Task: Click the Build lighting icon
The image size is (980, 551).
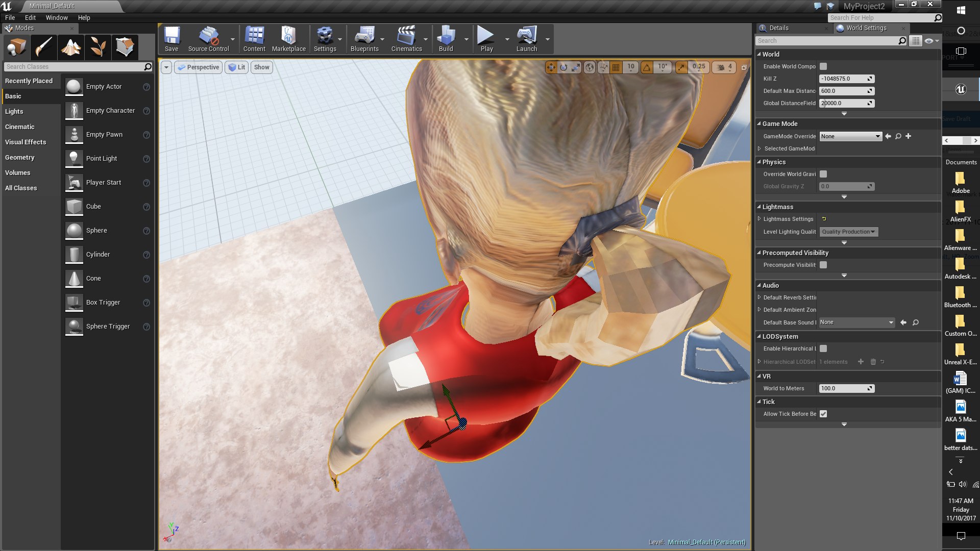Action: pyautogui.click(x=446, y=39)
